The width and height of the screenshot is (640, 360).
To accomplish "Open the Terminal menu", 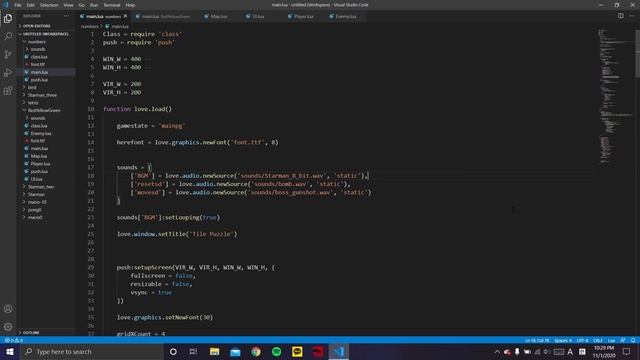I will [112, 5].
